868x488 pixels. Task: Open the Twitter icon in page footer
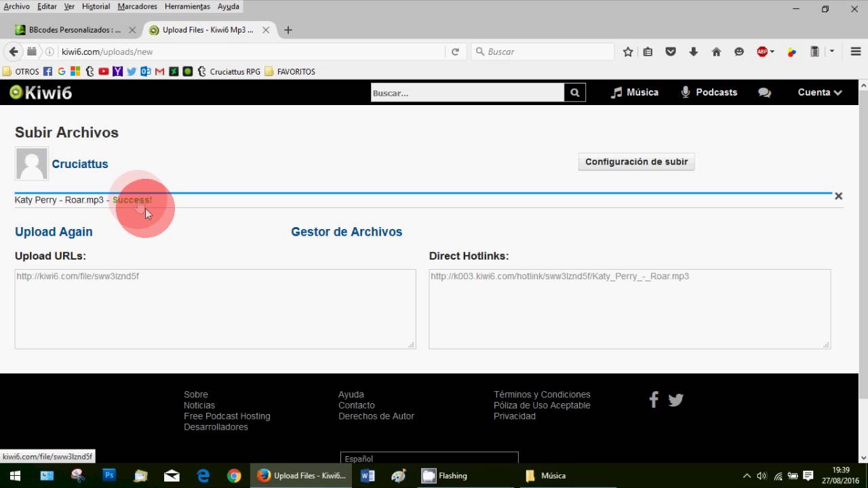(x=675, y=400)
